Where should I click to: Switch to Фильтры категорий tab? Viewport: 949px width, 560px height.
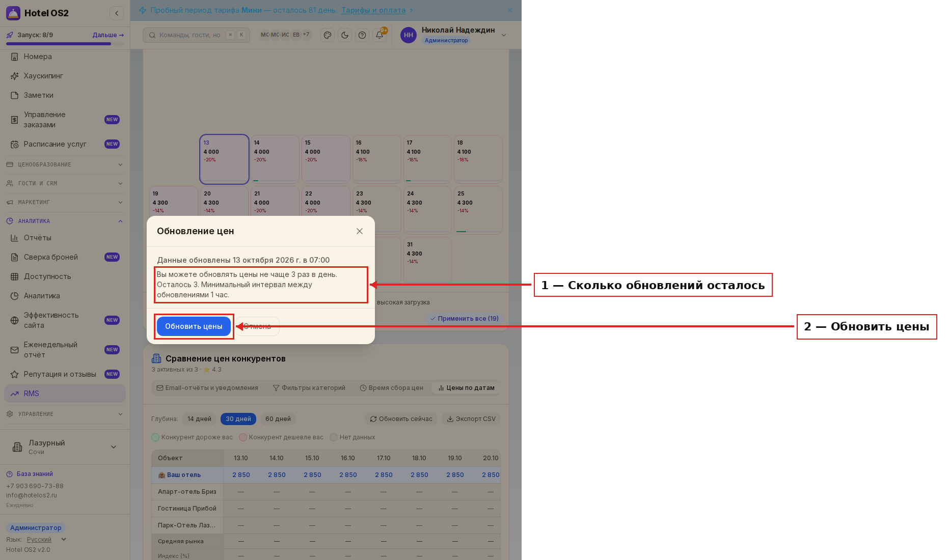[x=309, y=388]
